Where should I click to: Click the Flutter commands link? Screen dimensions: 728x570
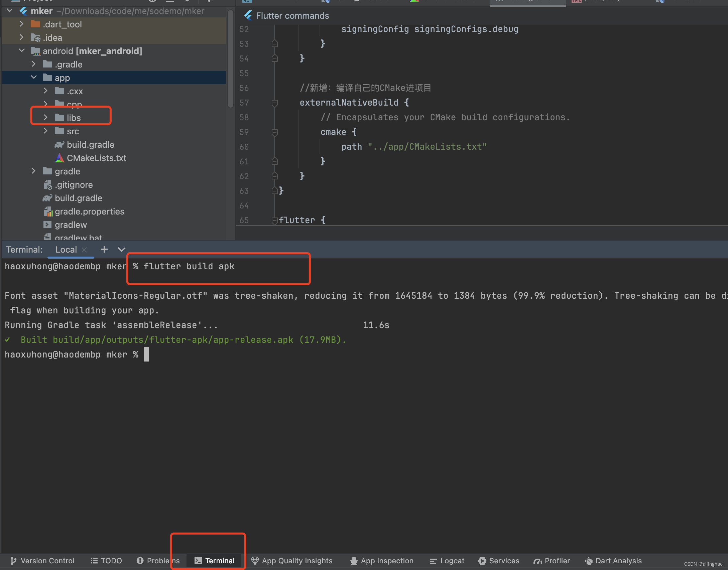point(292,16)
